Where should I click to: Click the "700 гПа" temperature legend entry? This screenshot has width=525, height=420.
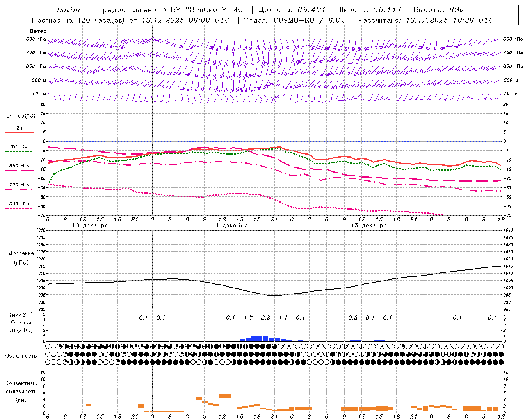(19, 185)
